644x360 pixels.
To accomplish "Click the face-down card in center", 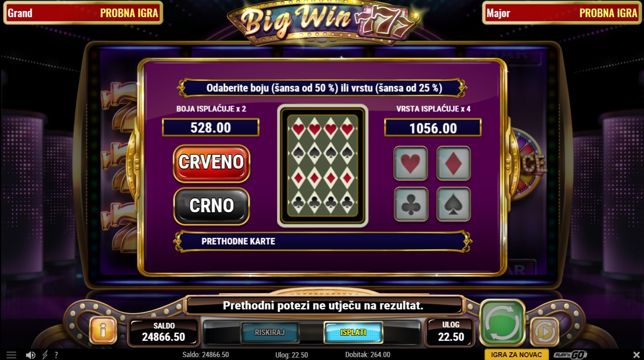I will (323, 166).
